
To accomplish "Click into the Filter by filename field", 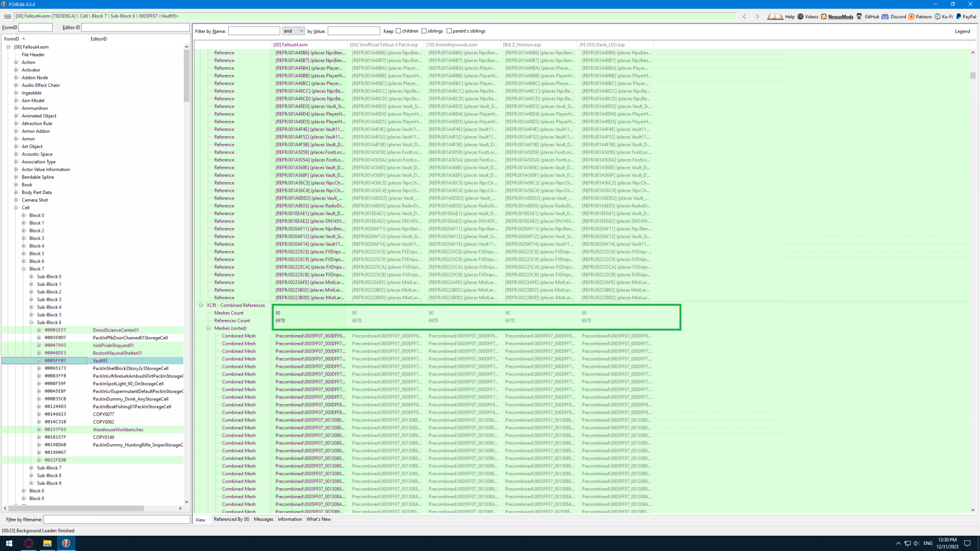I will 116,519.
